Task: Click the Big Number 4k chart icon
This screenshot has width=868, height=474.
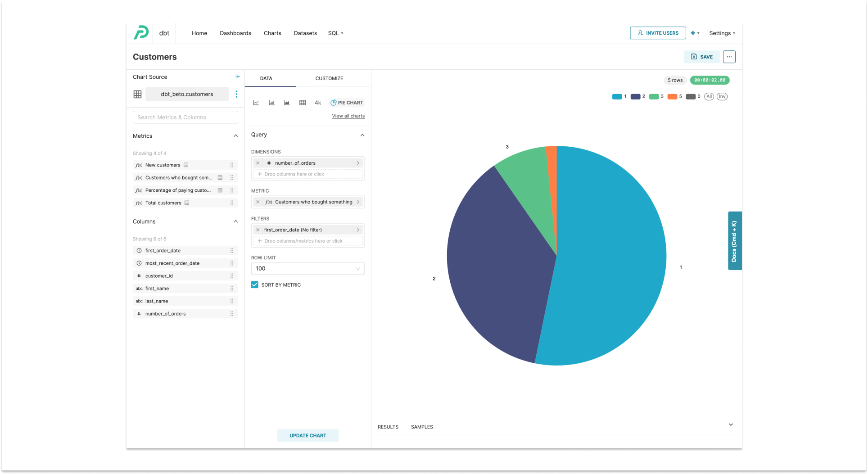Action: (x=317, y=102)
